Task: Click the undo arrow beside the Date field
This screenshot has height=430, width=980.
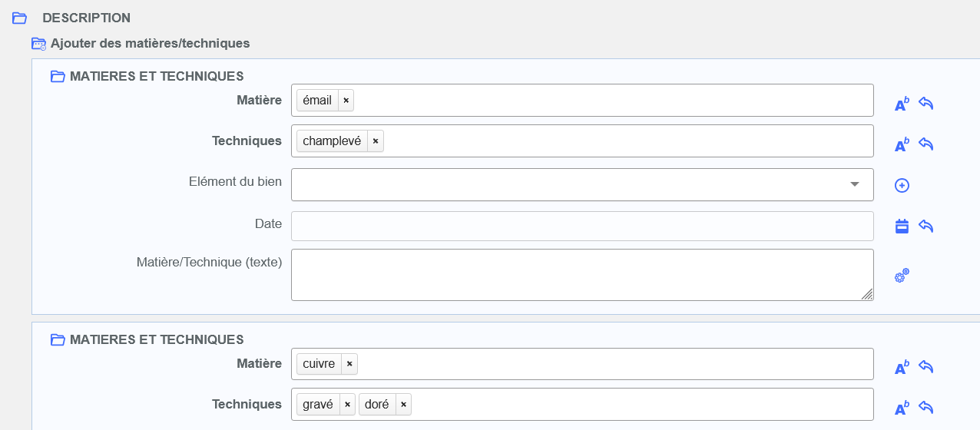Action: pos(926,226)
